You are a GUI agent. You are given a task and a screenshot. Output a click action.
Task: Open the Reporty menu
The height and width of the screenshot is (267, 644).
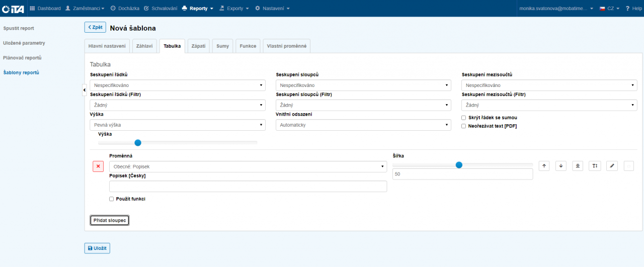(198, 9)
